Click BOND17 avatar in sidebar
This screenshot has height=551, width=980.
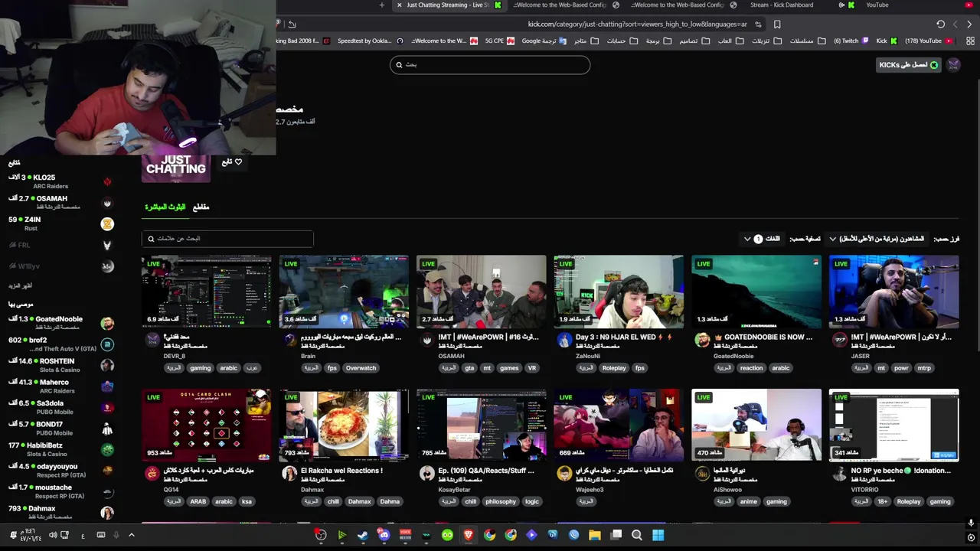pyautogui.click(x=107, y=429)
